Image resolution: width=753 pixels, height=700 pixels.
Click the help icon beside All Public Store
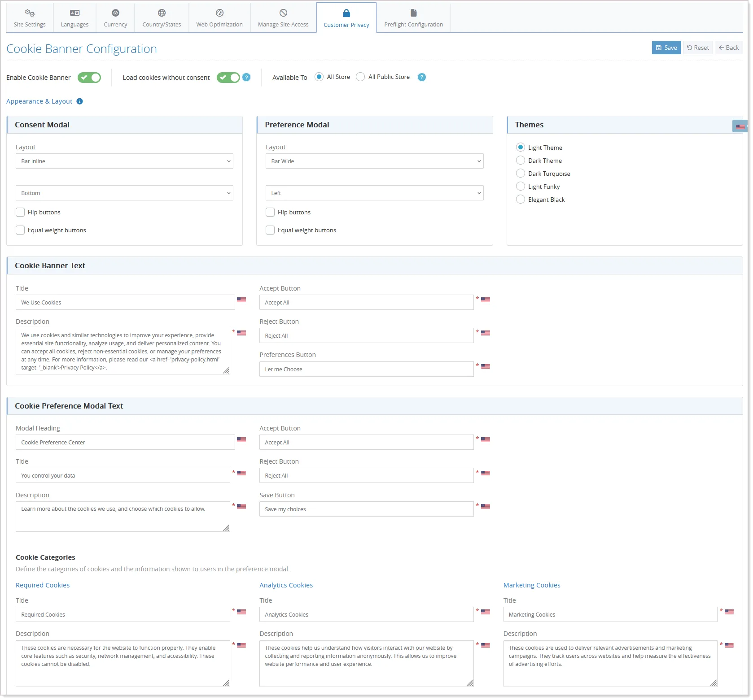click(422, 77)
